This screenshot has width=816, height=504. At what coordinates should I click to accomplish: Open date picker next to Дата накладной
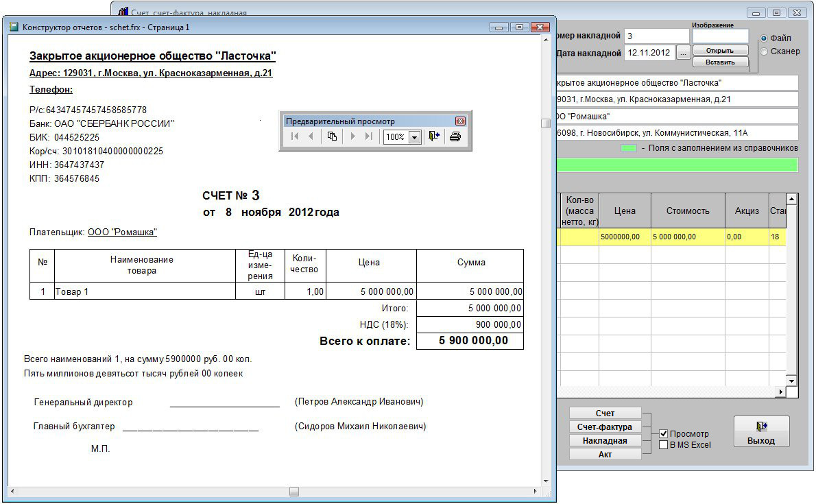click(684, 52)
